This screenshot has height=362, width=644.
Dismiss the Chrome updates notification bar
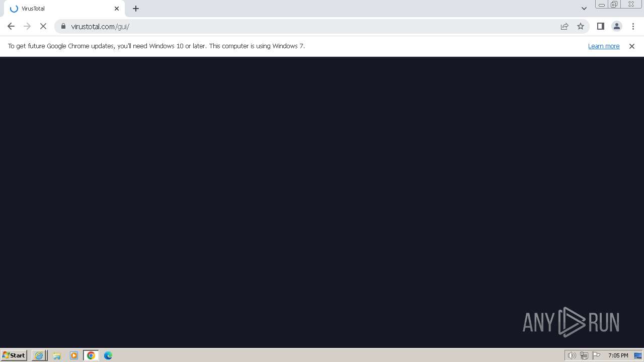point(632,46)
